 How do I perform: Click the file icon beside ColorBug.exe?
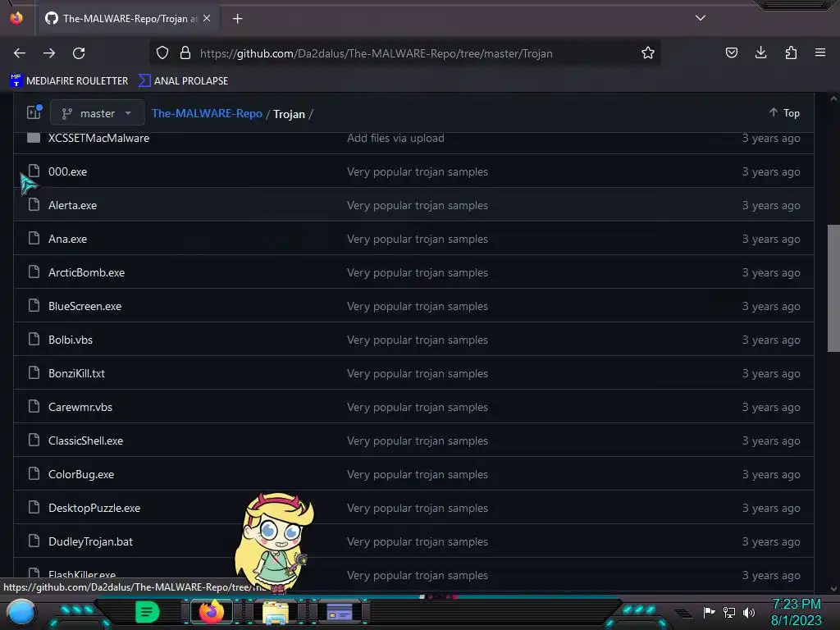pos(34,473)
